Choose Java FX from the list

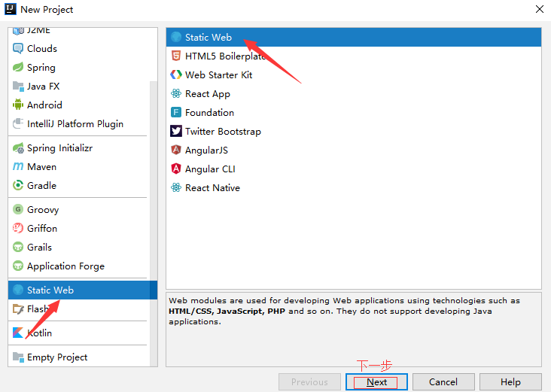(x=79, y=86)
